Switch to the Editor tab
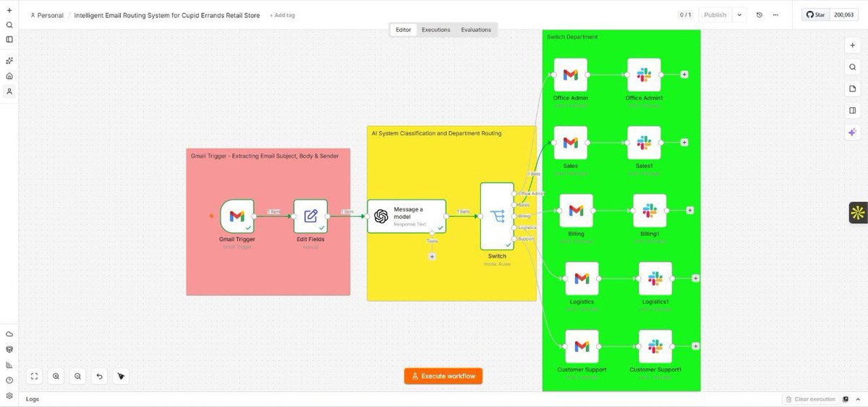The height and width of the screenshot is (407, 868). pos(404,30)
